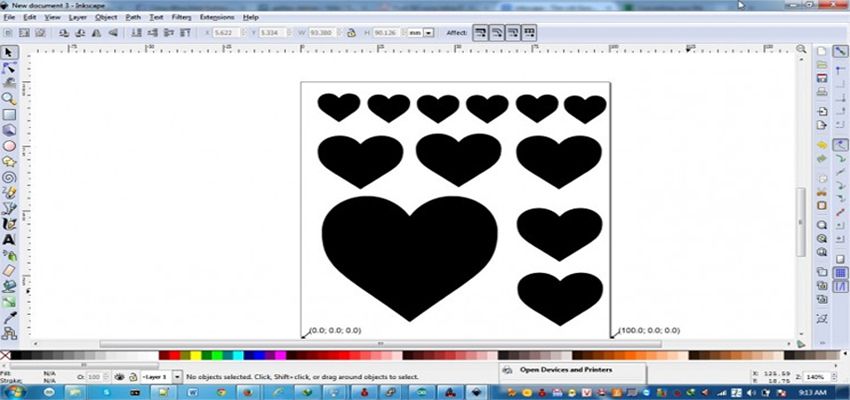Image resolution: width=850 pixels, height=400 pixels.
Task: Select the Dropper color picker tool
Action: [9, 316]
